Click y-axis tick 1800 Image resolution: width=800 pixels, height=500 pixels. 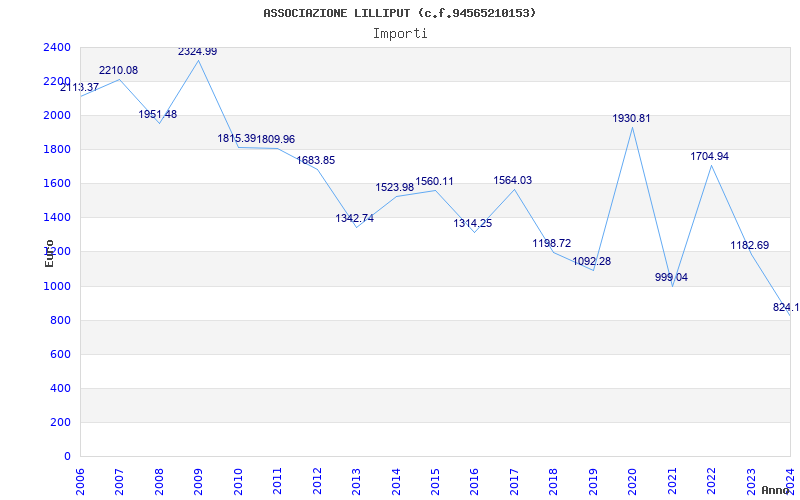(x=57, y=149)
